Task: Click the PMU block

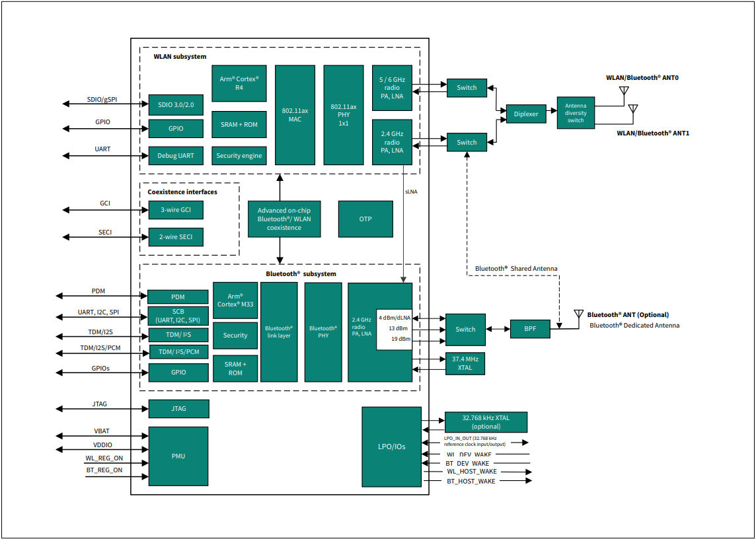Action: (x=178, y=456)
